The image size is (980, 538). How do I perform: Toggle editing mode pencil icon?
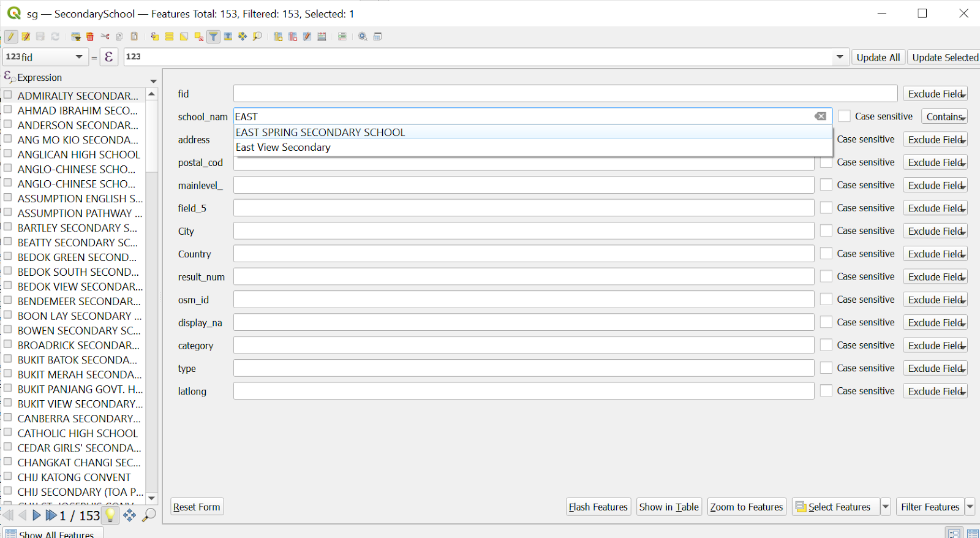click(11, 37)
